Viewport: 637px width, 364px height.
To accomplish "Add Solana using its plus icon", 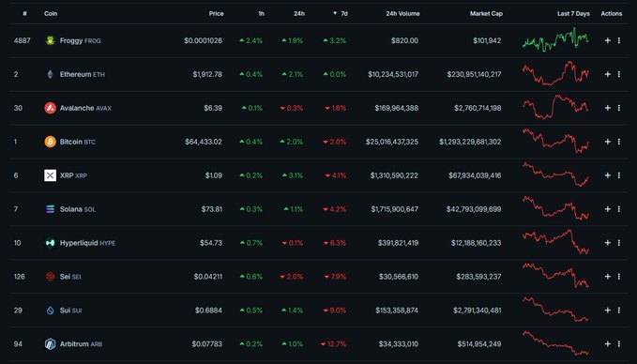I will [x=607, y=209].
